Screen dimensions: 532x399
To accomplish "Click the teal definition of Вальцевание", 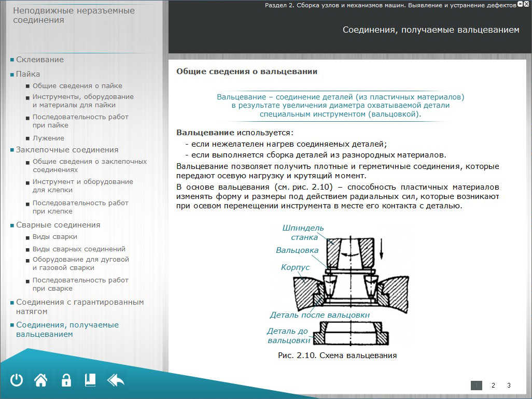I will point(340,105).
